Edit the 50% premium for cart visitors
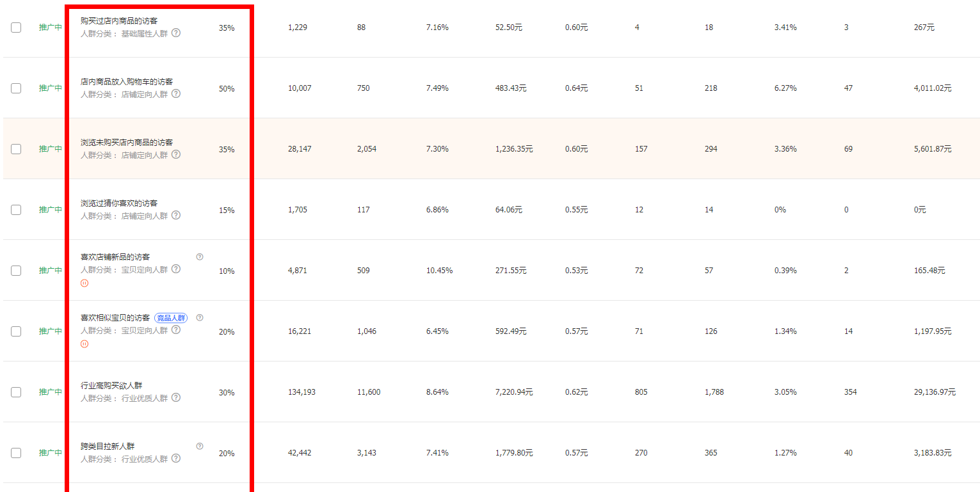 coord(227,89)
